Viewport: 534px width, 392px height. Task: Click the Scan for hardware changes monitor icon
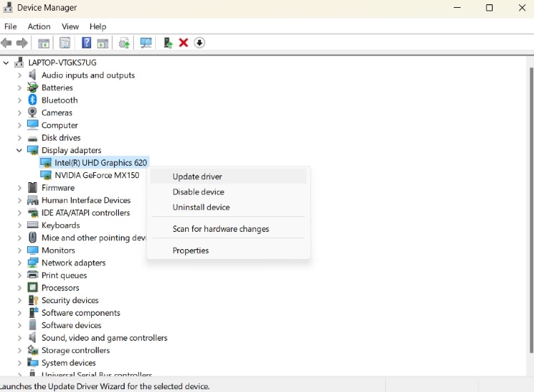tap(146, 43)
